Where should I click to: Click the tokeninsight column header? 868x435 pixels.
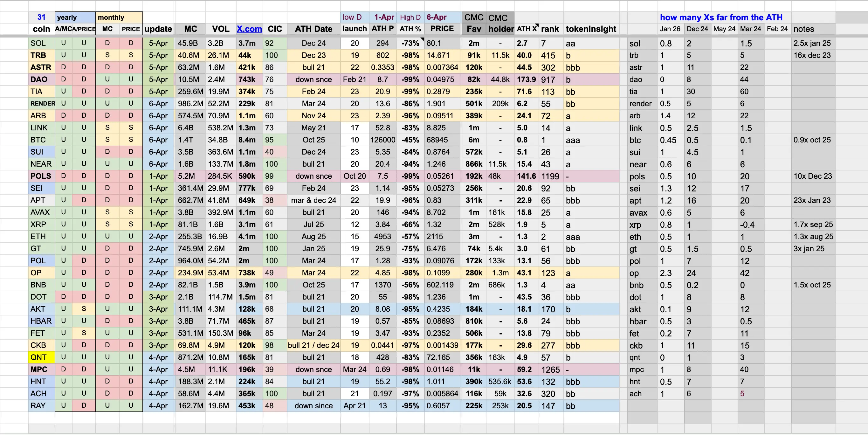(x=591, y=29)
